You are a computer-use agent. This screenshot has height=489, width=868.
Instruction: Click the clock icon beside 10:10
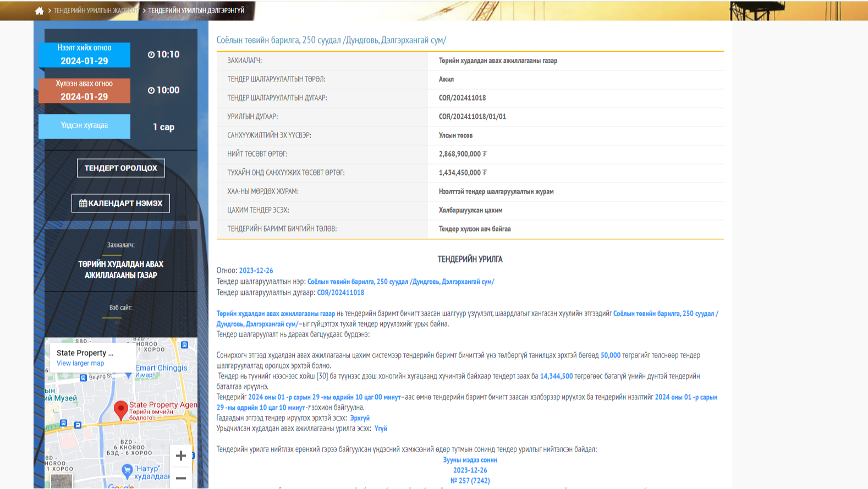(x=151, y=54)
